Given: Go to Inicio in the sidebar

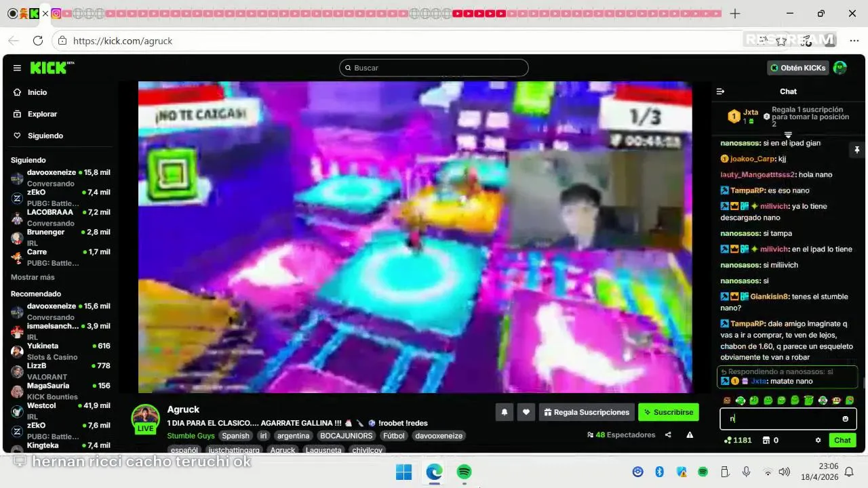Looking at the screenshot, I should (37, 92).
